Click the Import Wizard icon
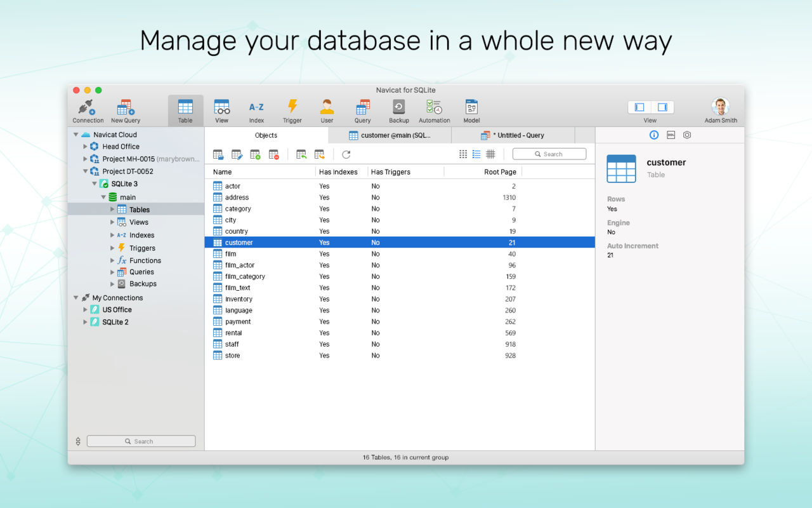 point(301,154)
